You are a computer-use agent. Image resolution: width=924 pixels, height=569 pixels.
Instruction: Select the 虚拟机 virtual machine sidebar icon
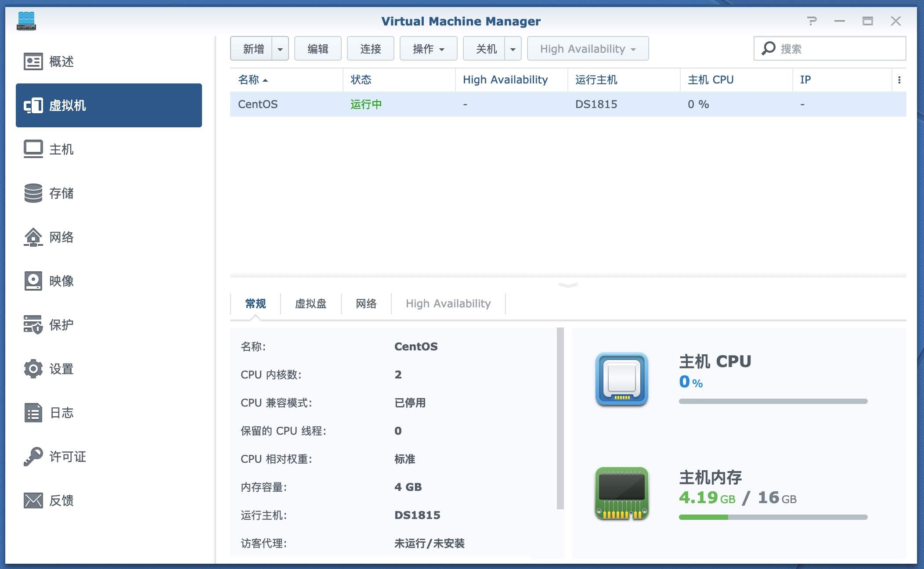tap(33, 105)
